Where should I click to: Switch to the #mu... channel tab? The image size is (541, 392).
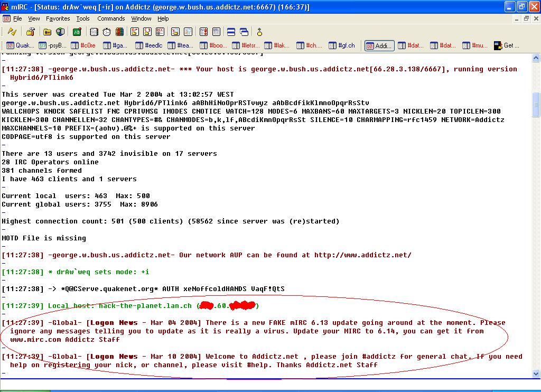(x=475, y=45)
